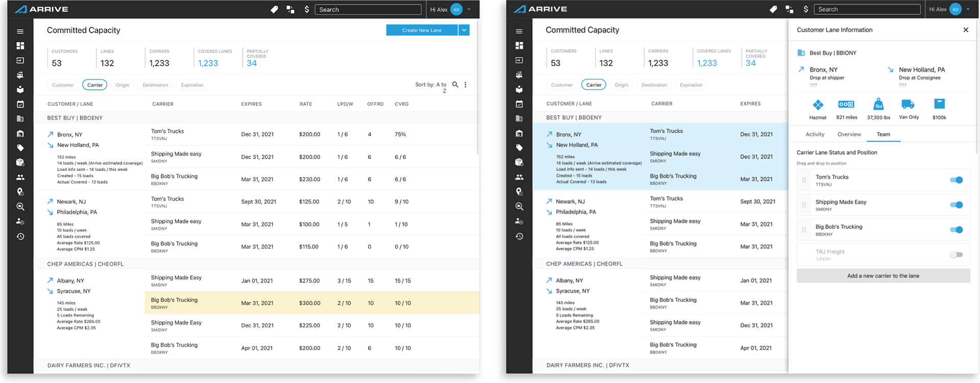Click Add a new carrier to the lane
The image size is (980, 383).
883,276
